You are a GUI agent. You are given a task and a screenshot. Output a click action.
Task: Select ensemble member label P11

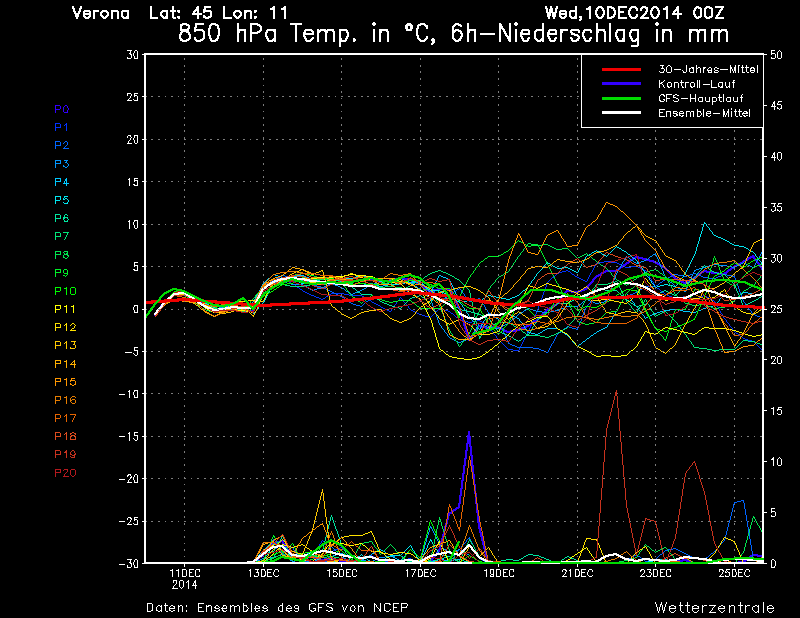pyautogui.click(x=65, y=309)
